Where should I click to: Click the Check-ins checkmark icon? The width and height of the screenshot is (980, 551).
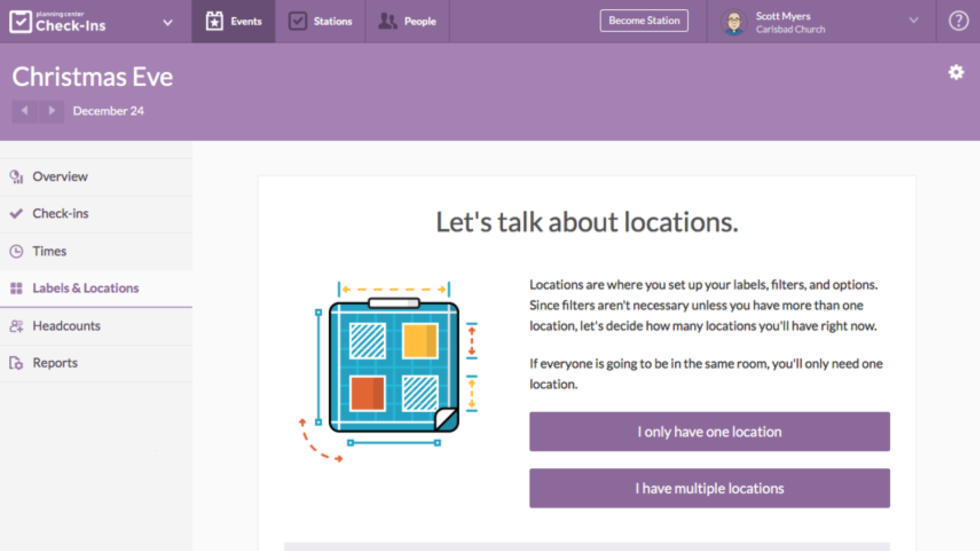[x=16, y=214]
